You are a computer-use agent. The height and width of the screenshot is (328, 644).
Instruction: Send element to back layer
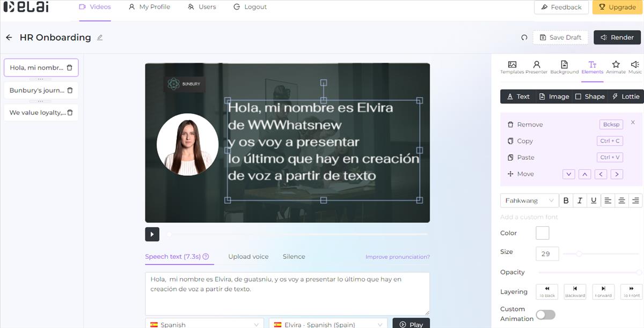coord(547,292)
